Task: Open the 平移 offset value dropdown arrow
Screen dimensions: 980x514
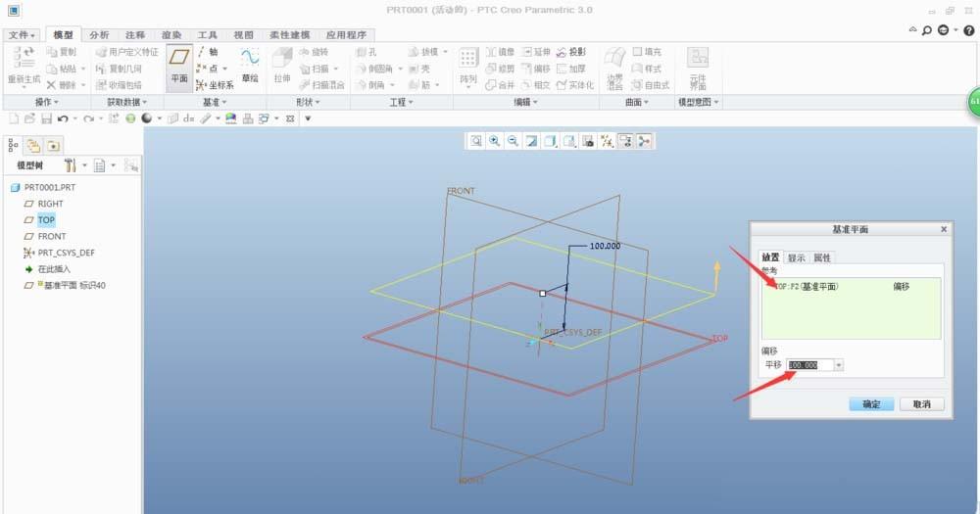Action: click(839, 365)
